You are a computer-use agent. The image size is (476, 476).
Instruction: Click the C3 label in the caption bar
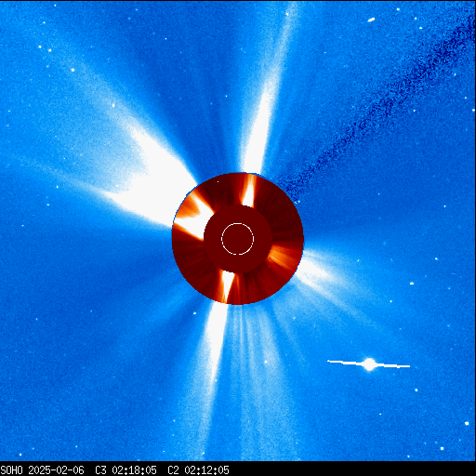coord(100,470)
